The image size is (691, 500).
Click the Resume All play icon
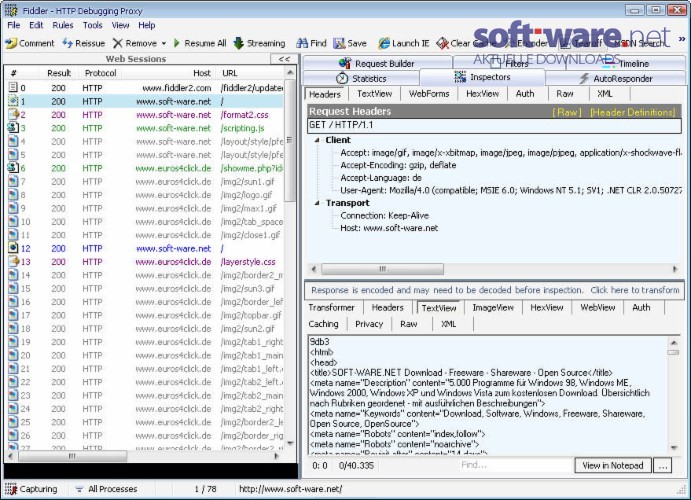177,43
